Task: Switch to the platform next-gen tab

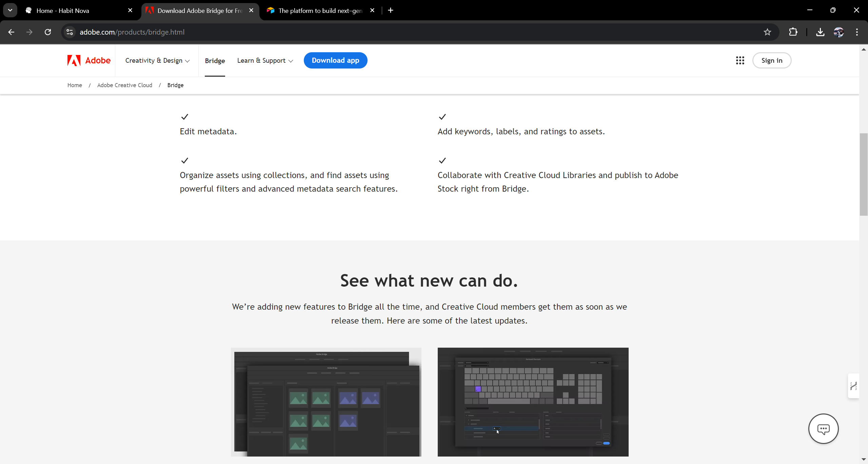Action: pyautogui.click(x=321, y=10)
